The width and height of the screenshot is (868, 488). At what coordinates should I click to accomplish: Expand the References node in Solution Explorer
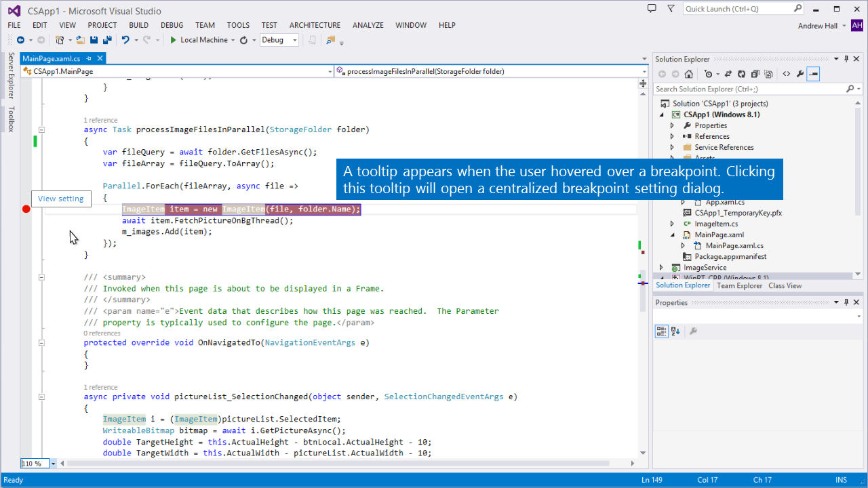tap(672, 136)
